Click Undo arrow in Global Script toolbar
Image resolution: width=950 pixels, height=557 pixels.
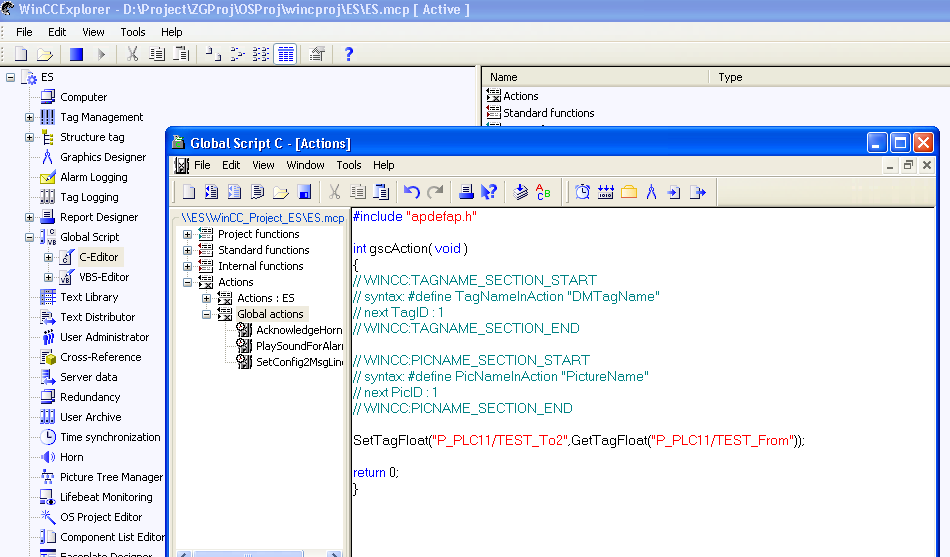click(412, 192)
